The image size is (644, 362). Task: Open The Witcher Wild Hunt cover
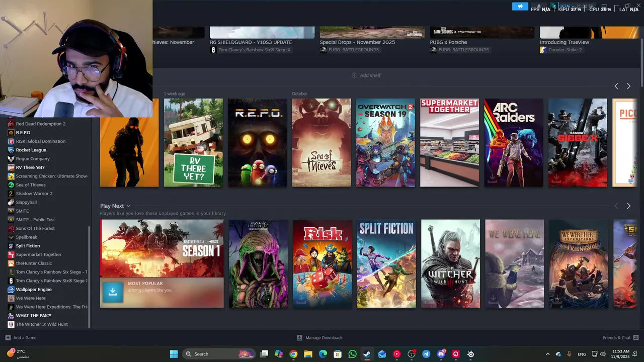tap(450, 263)
